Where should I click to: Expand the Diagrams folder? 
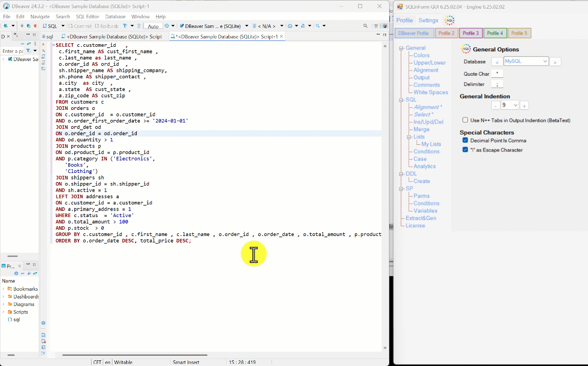coord(4,304)
